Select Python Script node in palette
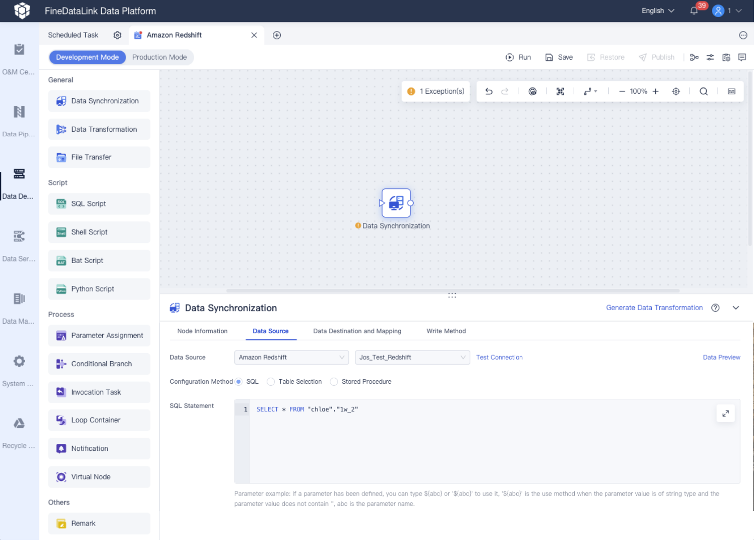The height and width of the screenshot is (541, 756). click(99, 289)
